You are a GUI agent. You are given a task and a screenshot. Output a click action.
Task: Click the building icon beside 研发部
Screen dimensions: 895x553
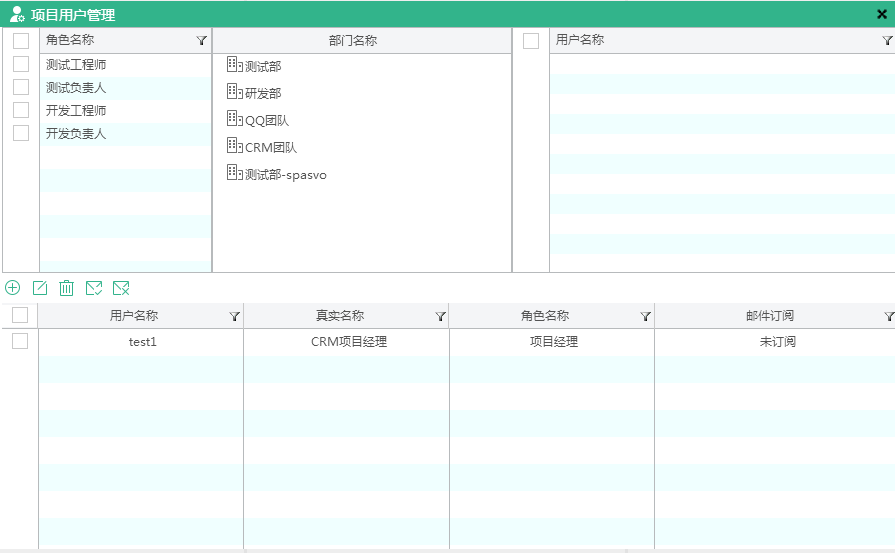234,92
